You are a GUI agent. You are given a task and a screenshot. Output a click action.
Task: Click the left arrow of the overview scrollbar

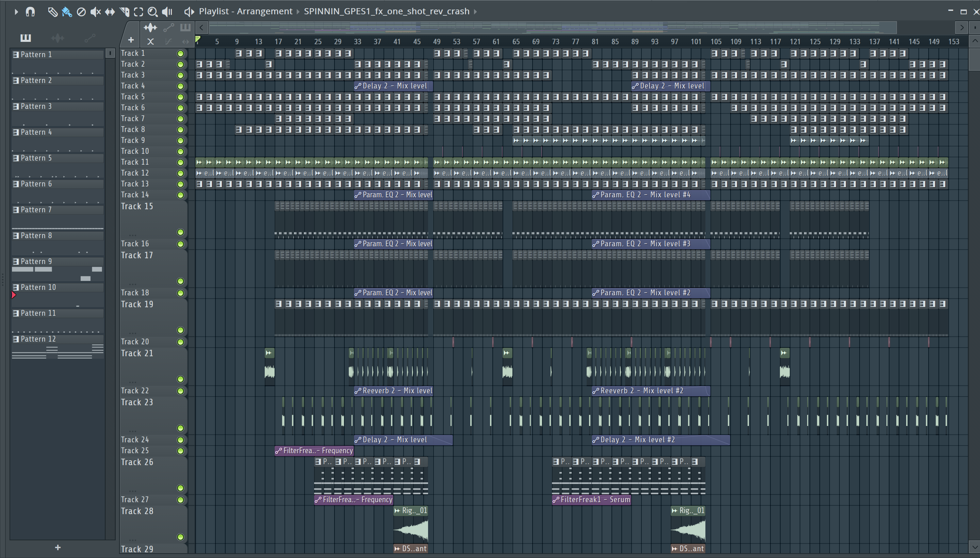[201, 28]
